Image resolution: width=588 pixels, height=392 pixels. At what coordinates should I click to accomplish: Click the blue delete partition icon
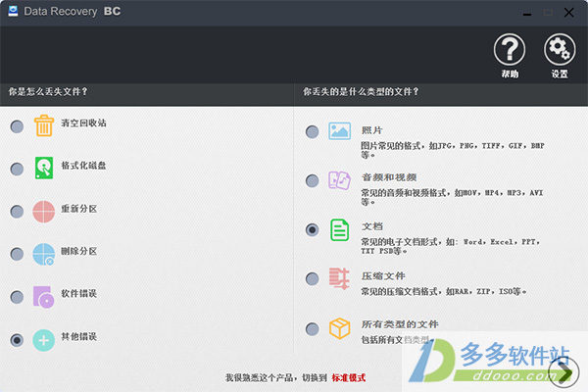(43, 254)
